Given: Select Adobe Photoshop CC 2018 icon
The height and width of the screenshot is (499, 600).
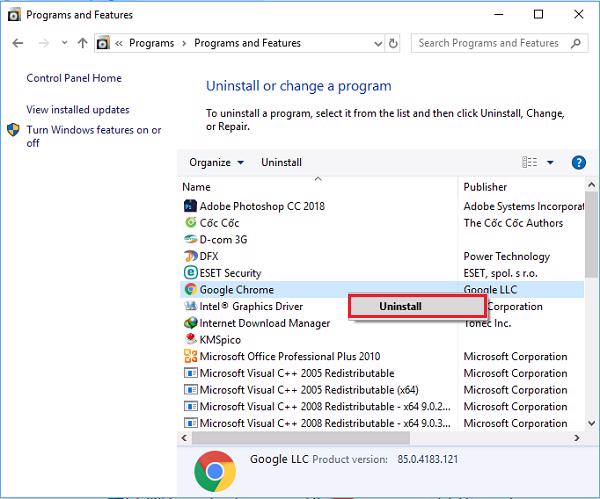Looking at the screenshot, I should tap(190, 206).
